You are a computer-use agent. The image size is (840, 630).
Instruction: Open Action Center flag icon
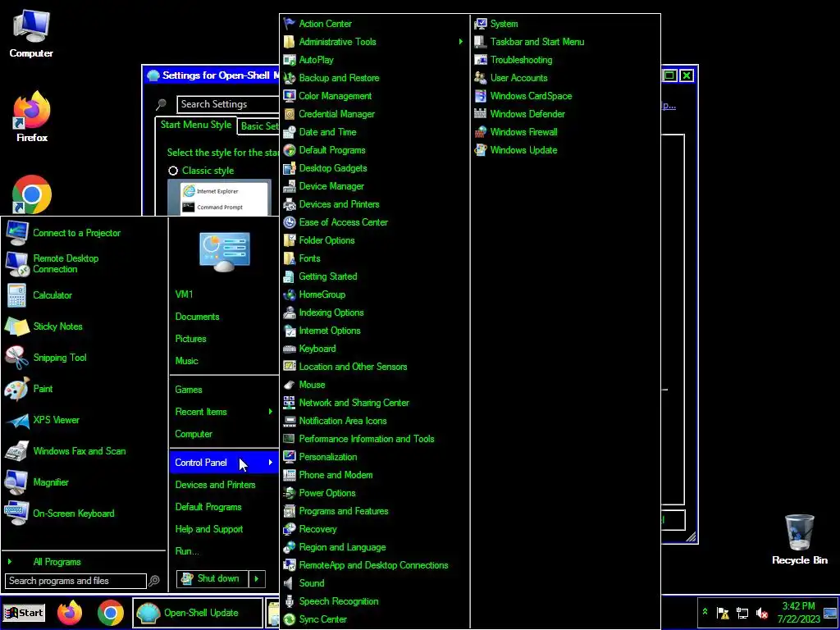pyautogui.click(x=290, y=24)
